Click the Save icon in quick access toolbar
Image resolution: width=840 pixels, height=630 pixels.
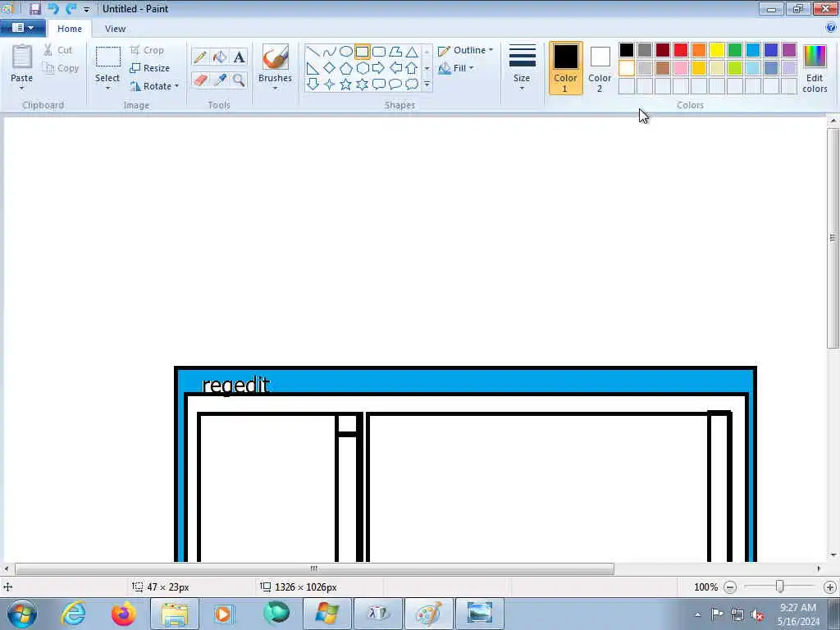pyautogui.click(x=34, y=8)
